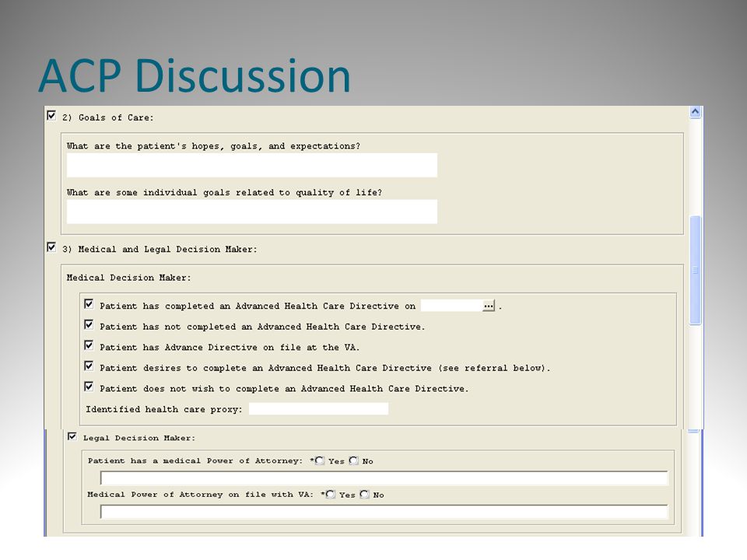Click the 'Medical Decision Maker:' label
The width and height of the screenshot is (747, 560).
pos(128,278)
